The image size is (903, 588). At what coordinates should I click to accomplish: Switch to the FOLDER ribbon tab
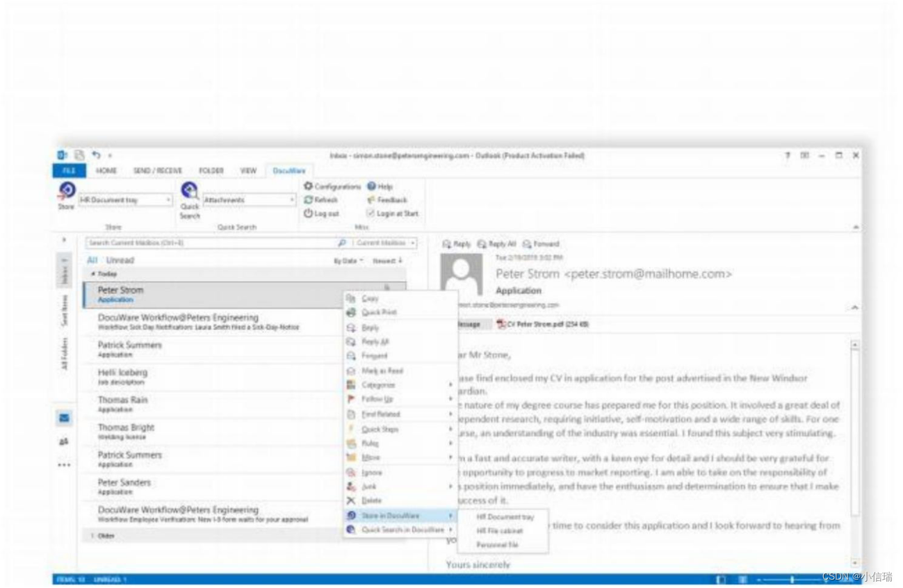tap(211, 171)
